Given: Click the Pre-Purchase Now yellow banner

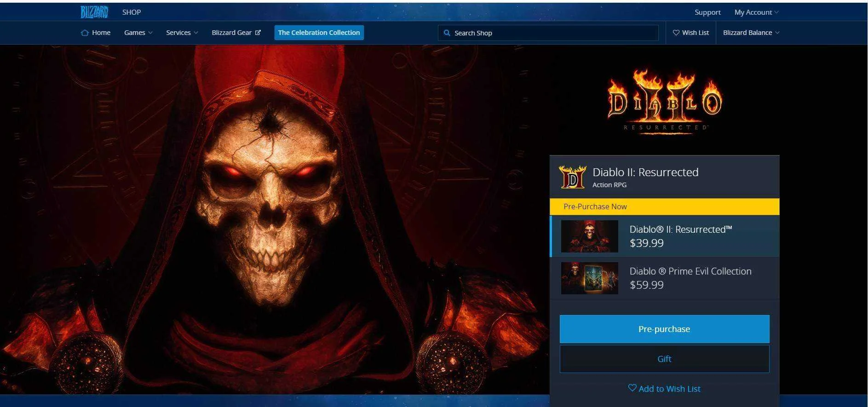Looking at the screenshot, I should 665,206.
